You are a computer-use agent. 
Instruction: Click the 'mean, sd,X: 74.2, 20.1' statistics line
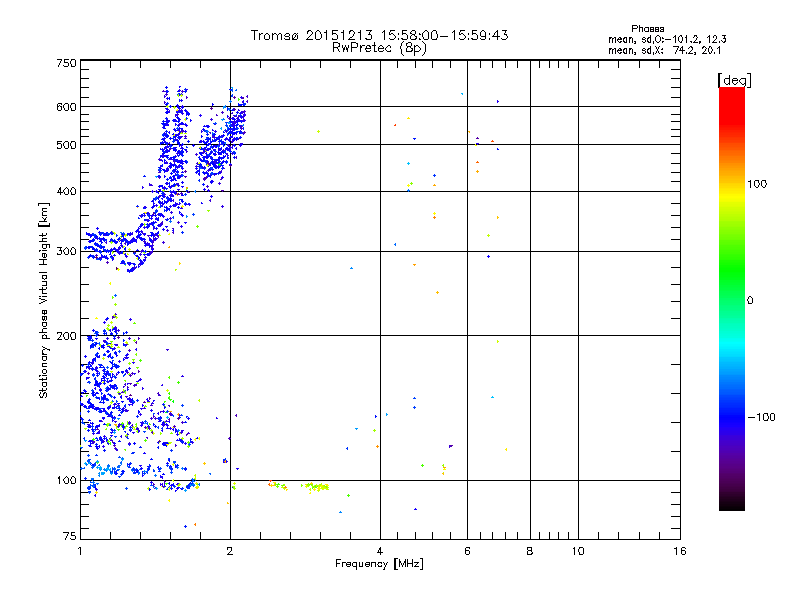(x=664, y=51)
